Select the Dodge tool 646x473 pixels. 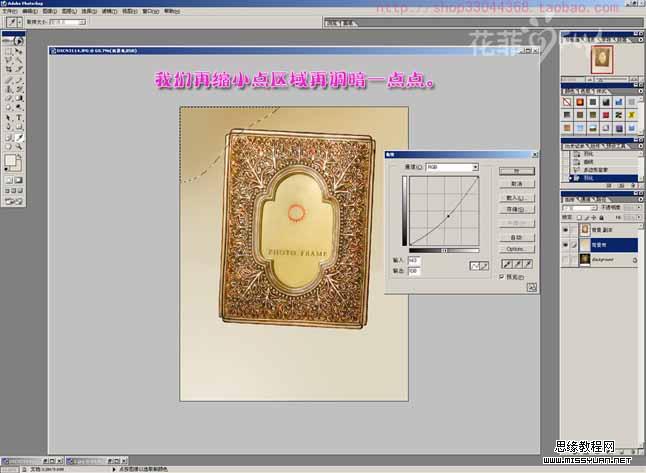pos(19,107)
